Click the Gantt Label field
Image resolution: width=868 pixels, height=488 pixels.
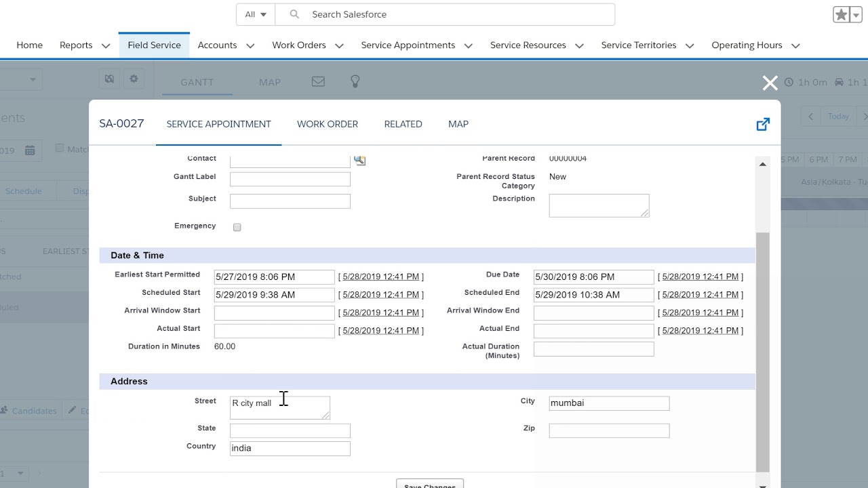290,179
